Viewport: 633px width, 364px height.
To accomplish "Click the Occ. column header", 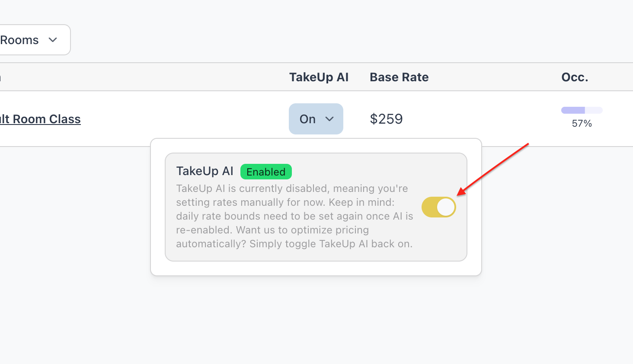I will click(x=575, y=77).
